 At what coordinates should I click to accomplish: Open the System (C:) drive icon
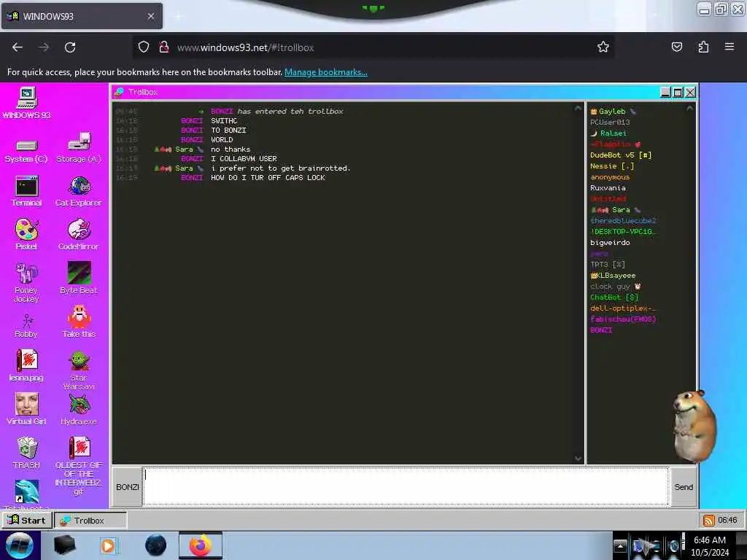[x=26, y=150]
